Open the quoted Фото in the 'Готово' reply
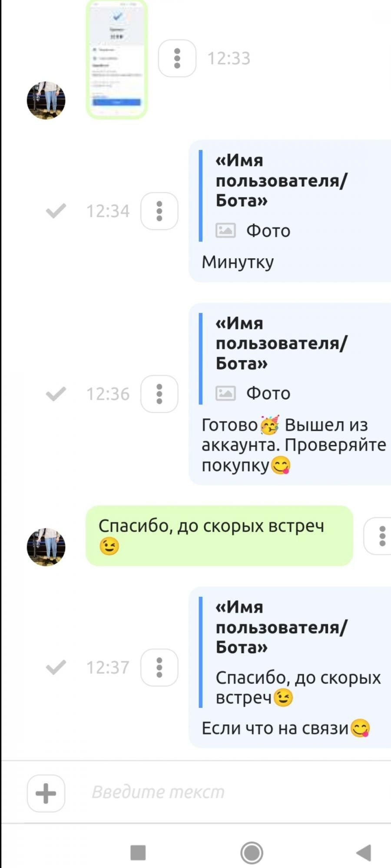This screenshot has height=868, width=391. (x=253, y=393)
